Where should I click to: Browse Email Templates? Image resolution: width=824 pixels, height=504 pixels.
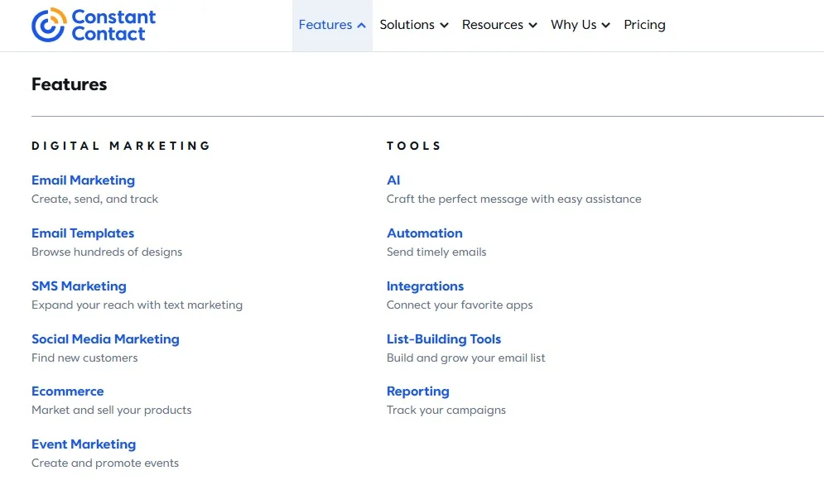click(83, 233)
